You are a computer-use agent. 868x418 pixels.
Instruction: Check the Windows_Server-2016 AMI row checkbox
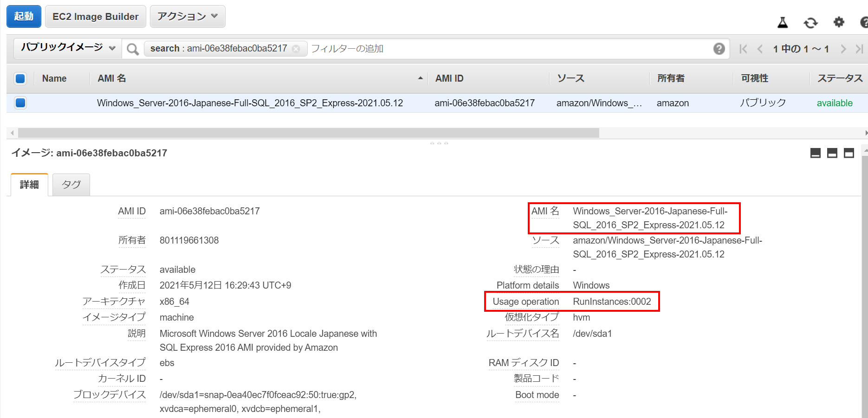point(20,103)
